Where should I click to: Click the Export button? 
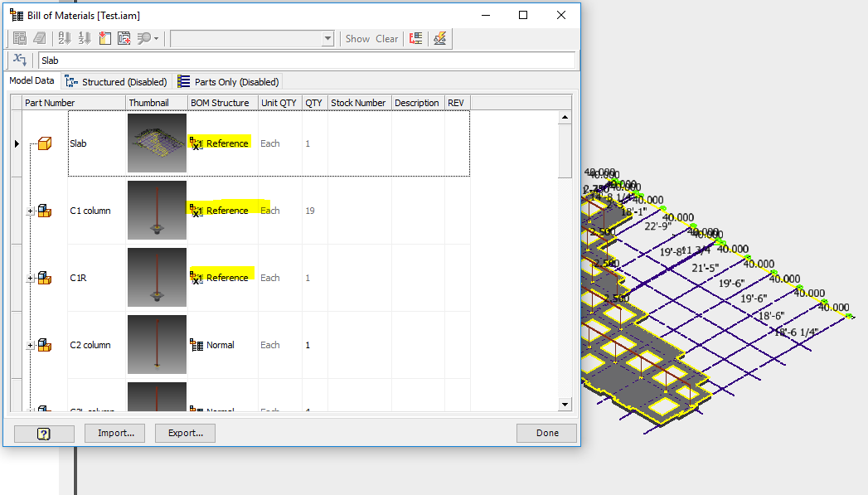[x=184, y=432]
